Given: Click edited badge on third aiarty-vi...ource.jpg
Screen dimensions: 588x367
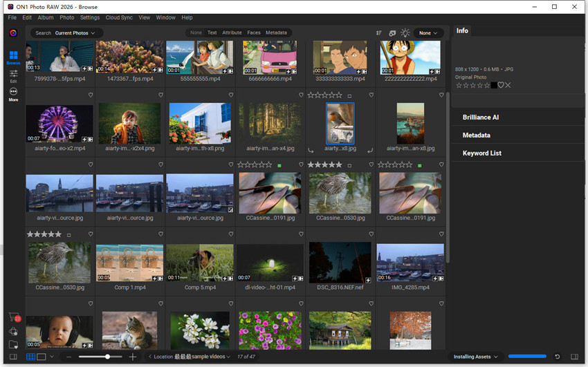Looking at the screenshot, I should point(230,209).
